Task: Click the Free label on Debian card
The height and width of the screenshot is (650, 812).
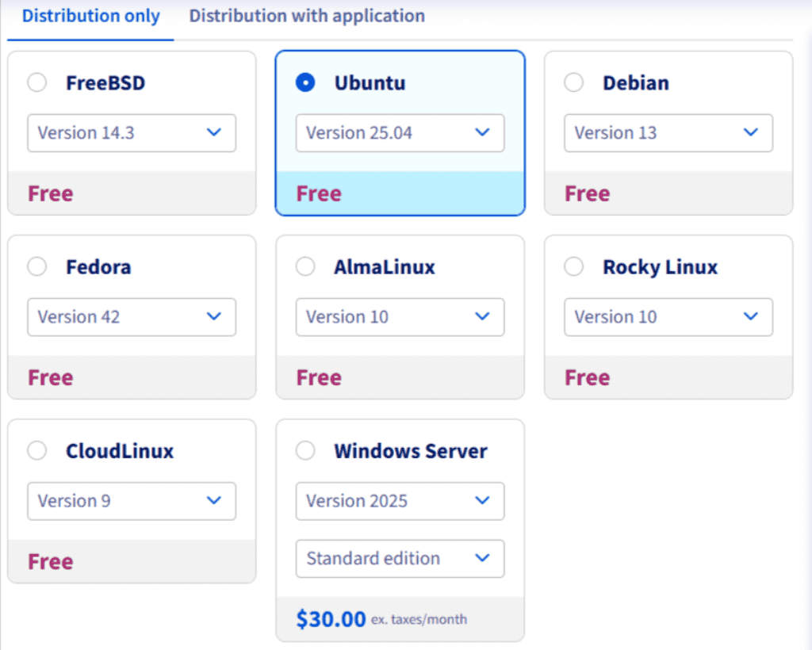Action: tap(588, 193)
